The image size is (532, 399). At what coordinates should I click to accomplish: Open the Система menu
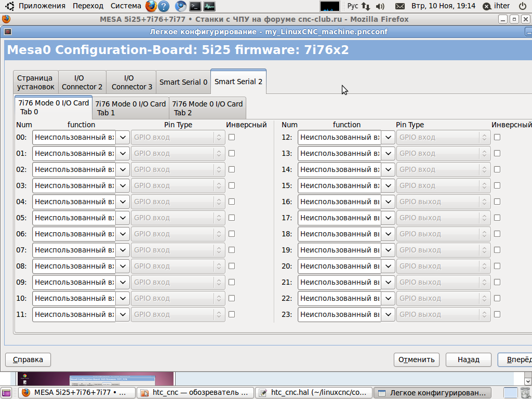click(x=126, y=6)
